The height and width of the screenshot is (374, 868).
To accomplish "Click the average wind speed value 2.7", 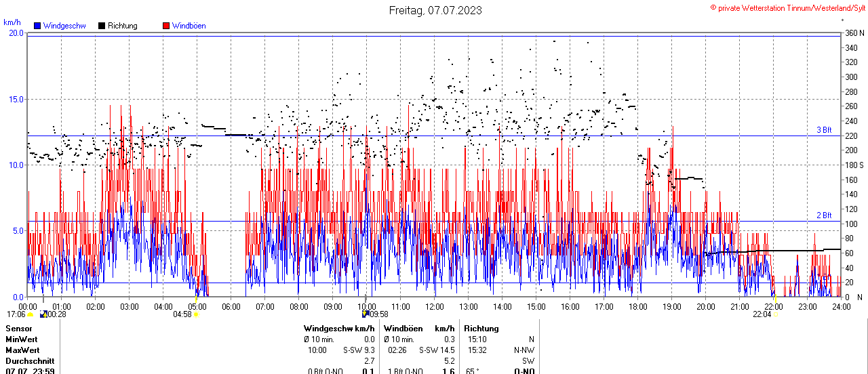I will click(370, 361).
